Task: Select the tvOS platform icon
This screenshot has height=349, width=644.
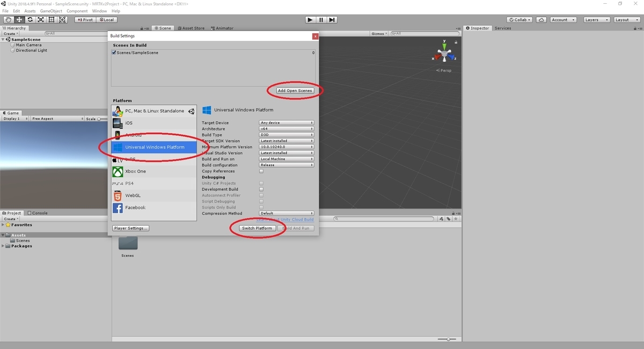Action: click(118, 159)
